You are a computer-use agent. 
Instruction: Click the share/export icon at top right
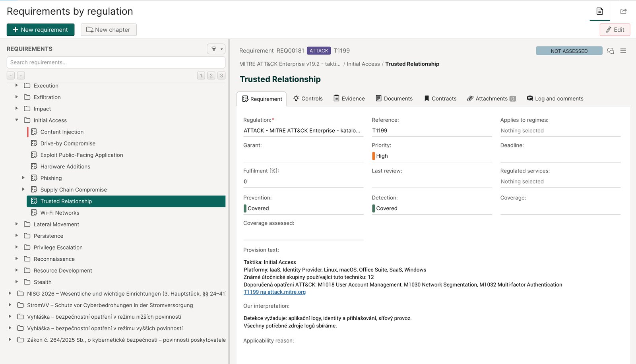click(623, 11)
